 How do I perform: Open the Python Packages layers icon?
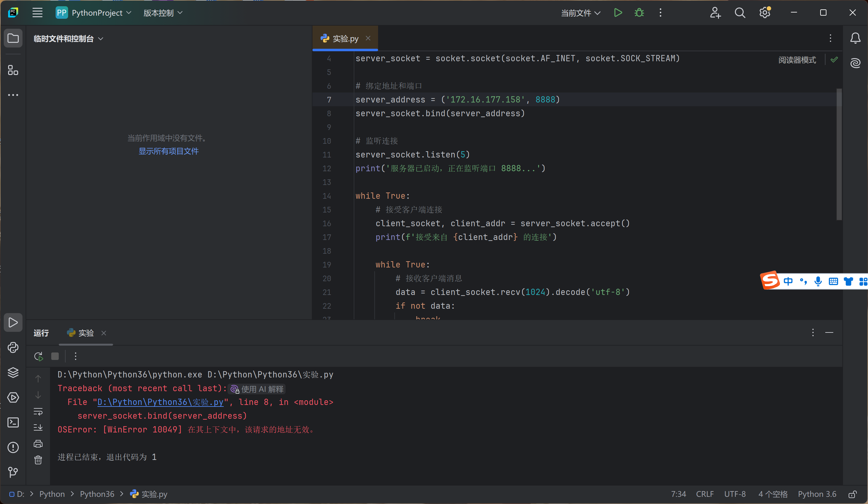[x=13, y=372]
